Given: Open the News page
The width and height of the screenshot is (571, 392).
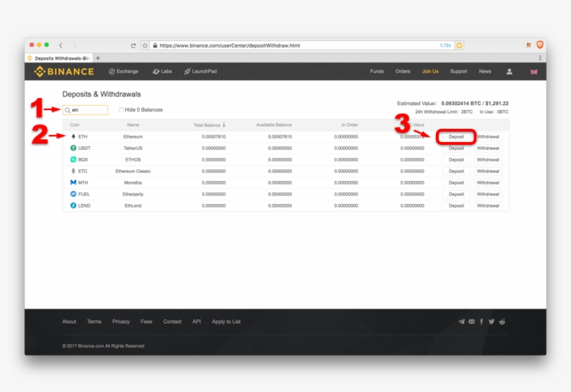Looking at the screenshot, I should click(x=485, y=71).
